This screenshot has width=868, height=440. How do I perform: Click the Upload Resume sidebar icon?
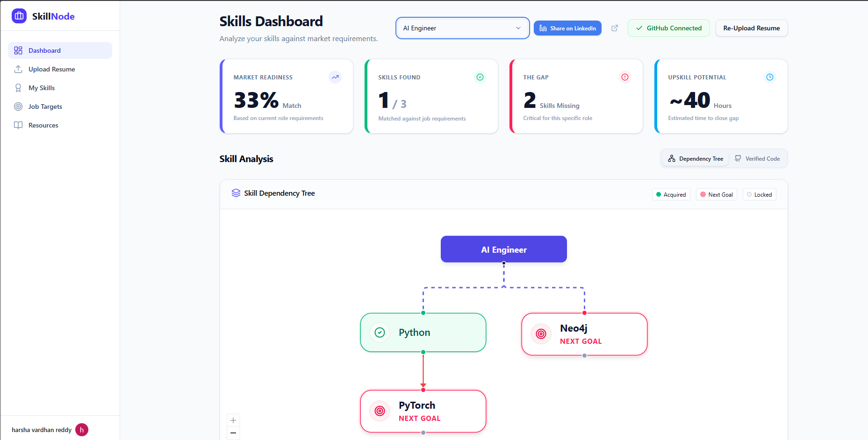point(18,69)
